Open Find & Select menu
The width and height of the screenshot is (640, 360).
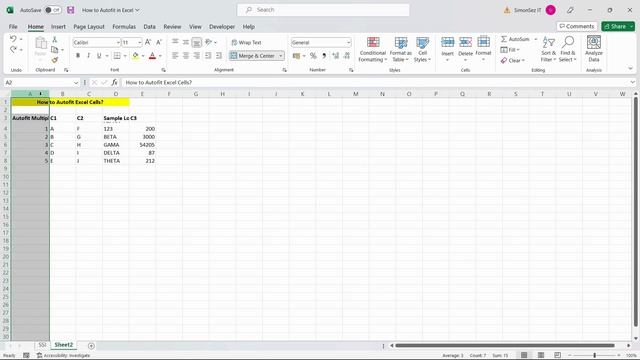pyautogui.click(x=568, y=49)
